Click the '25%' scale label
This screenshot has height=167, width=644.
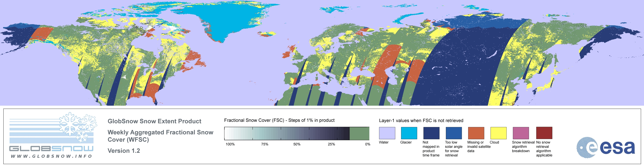point(331,144)
